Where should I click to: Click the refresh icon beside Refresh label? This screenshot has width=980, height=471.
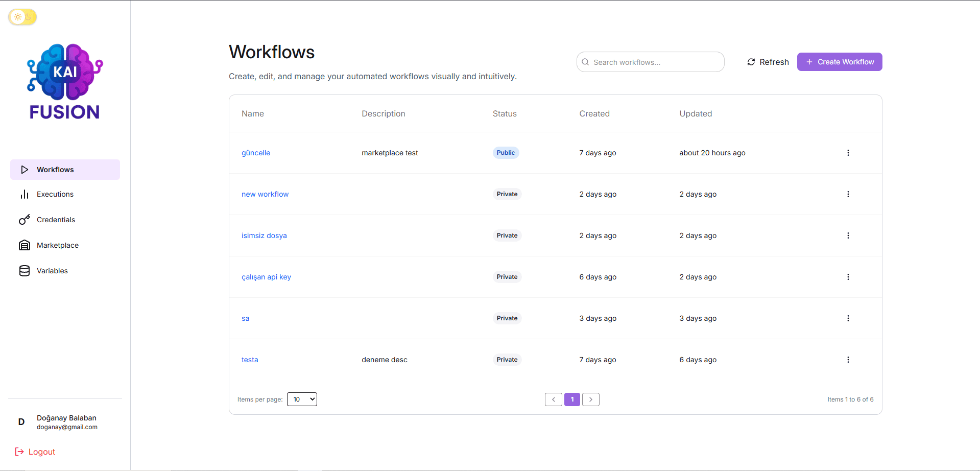tap(751, 62)
